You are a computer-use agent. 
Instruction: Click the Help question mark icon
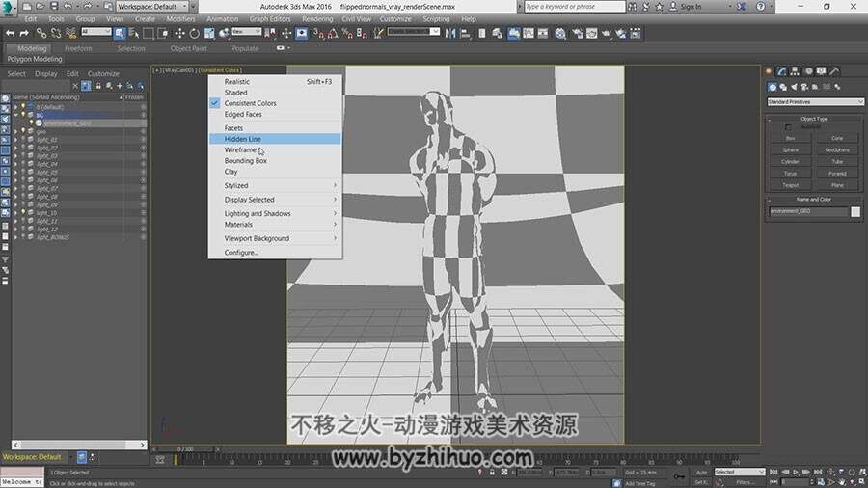tap(761, 6)
